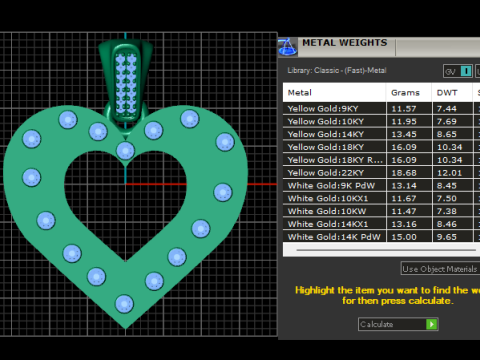This screenshot has height=360, width=480.
Task: Click the horizontal scrollbar under the table
Action: tap(386, 250)
